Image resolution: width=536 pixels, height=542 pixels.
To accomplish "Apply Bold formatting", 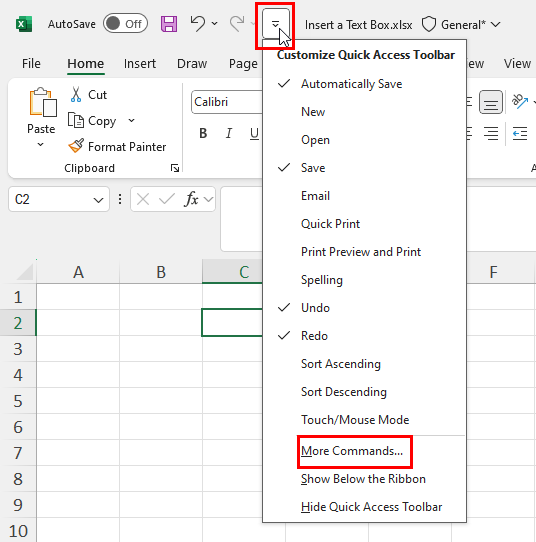I will coord(203,133).
